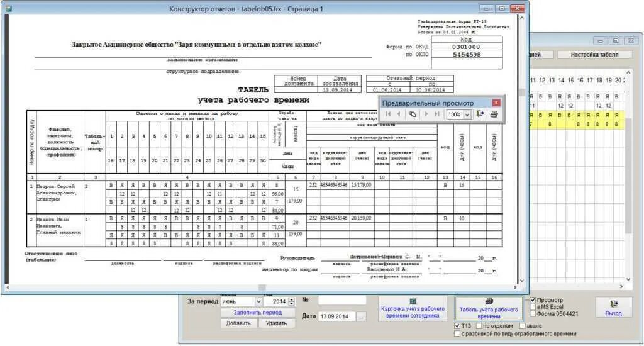Toggle the Просмотр checkbox
644x346 pixels.
(x=533, y=300)
